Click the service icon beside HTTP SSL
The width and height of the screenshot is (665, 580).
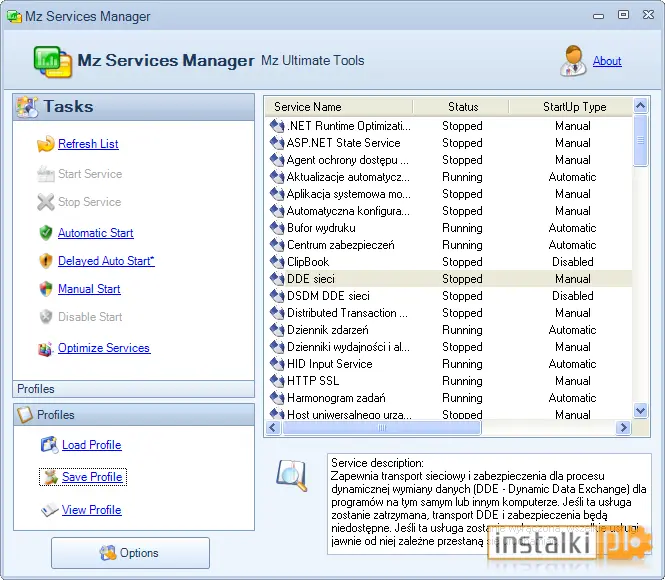pyautogui.click(x=277, y=381)
